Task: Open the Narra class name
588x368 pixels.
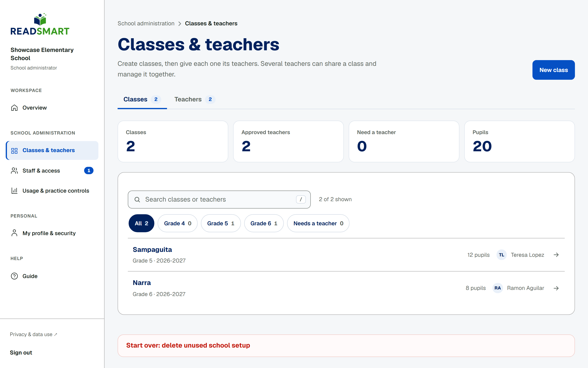Action: point(142,283)
